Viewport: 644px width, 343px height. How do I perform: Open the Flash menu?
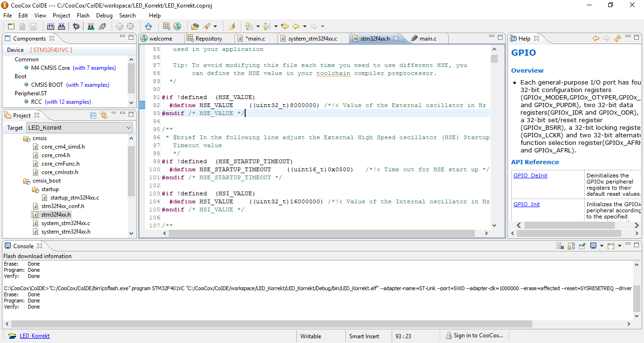click(83, 15)
